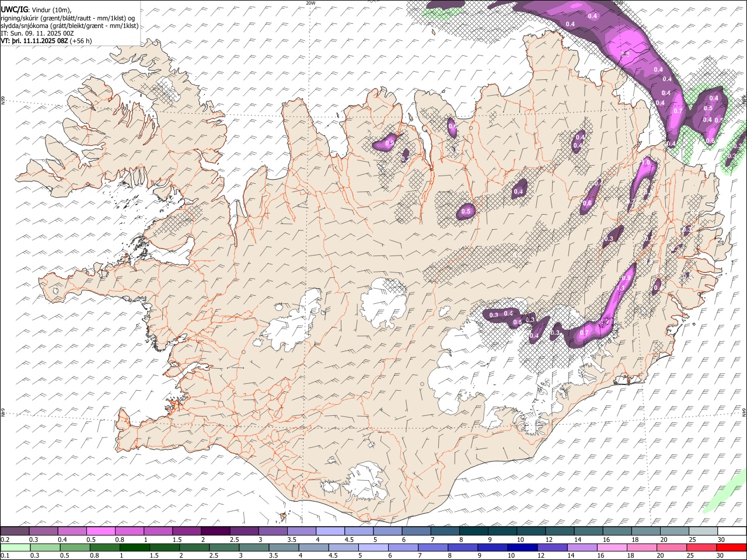The width and height of the screenshot is (747, 560).
Task: Choose the dark teal 8 upper-row swatch
Action: 473,531
